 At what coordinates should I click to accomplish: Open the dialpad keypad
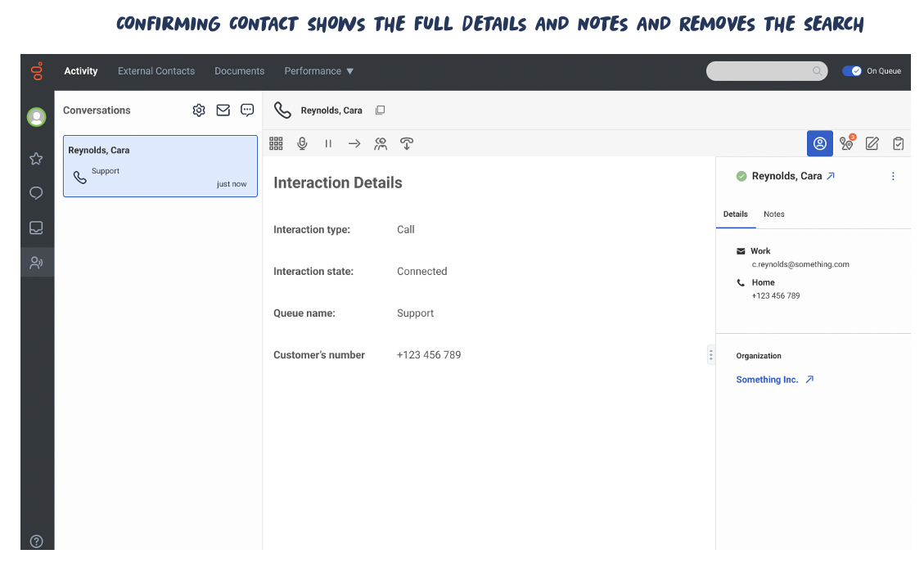pos(276,143)
